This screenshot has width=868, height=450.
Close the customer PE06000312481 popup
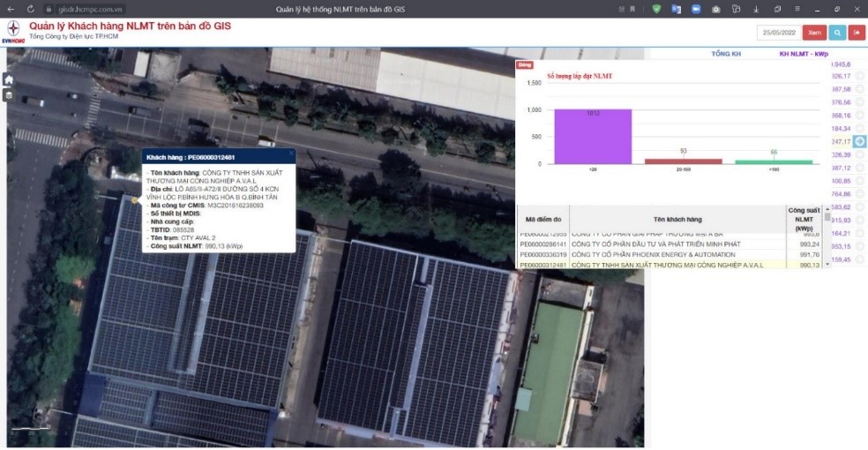pyautogui.click(x=290, y=154)
